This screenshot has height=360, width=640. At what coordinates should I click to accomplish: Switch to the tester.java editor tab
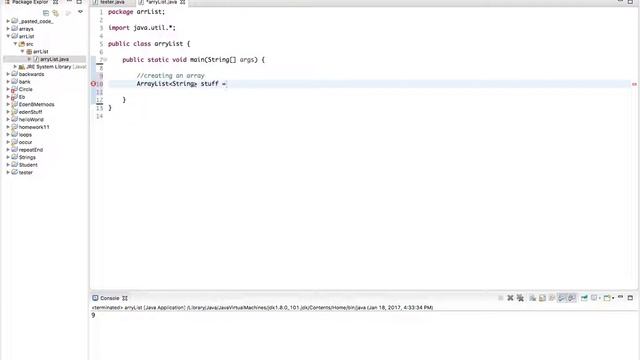click(x=112, y=2)
